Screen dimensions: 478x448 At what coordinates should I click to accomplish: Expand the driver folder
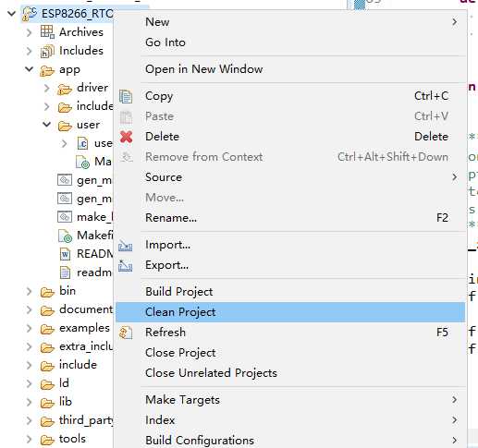pyautogui.click(x=46, y=88)
